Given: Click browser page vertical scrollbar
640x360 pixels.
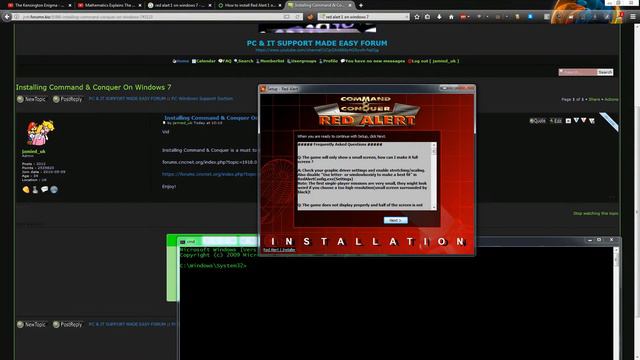Looking at the screenshot, I should [636, 192].
